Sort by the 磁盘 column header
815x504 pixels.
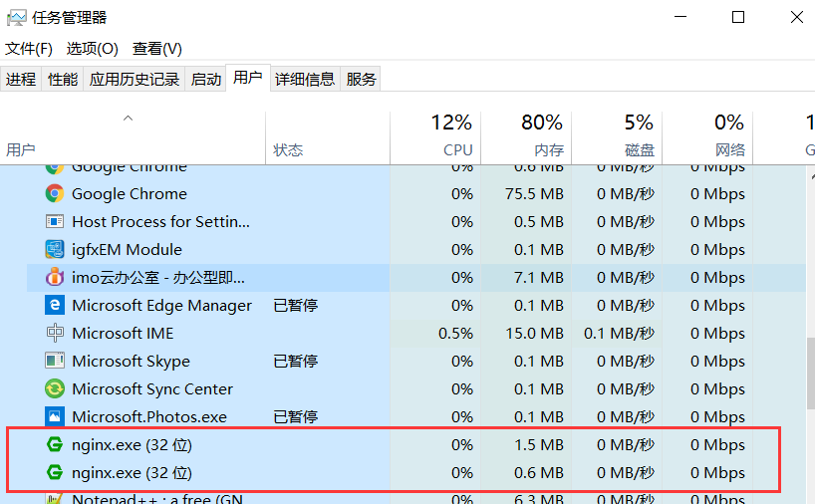point(617,138)
